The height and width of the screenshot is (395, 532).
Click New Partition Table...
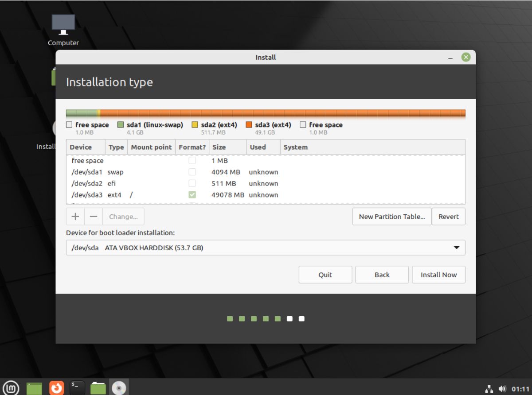[x=391, y=217]
